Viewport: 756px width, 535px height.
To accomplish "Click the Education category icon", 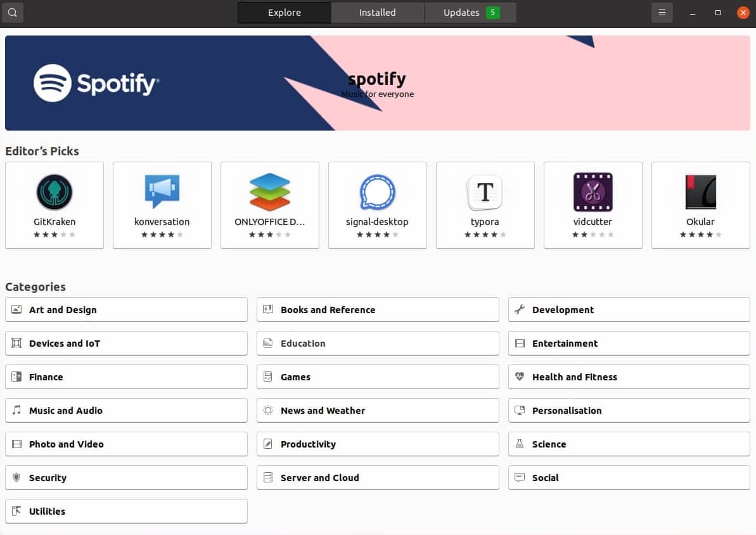I will (268, 343).
